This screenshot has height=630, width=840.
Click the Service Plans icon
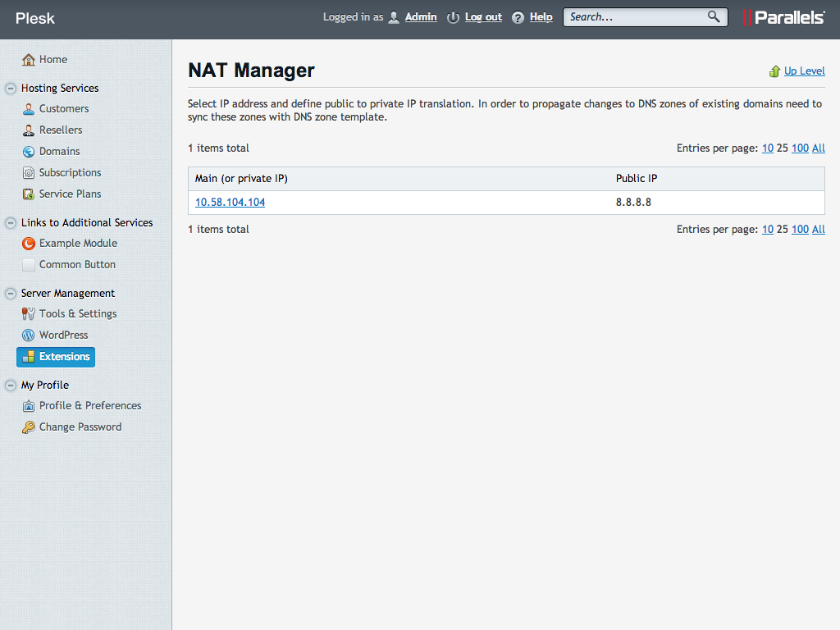[29, 194]
